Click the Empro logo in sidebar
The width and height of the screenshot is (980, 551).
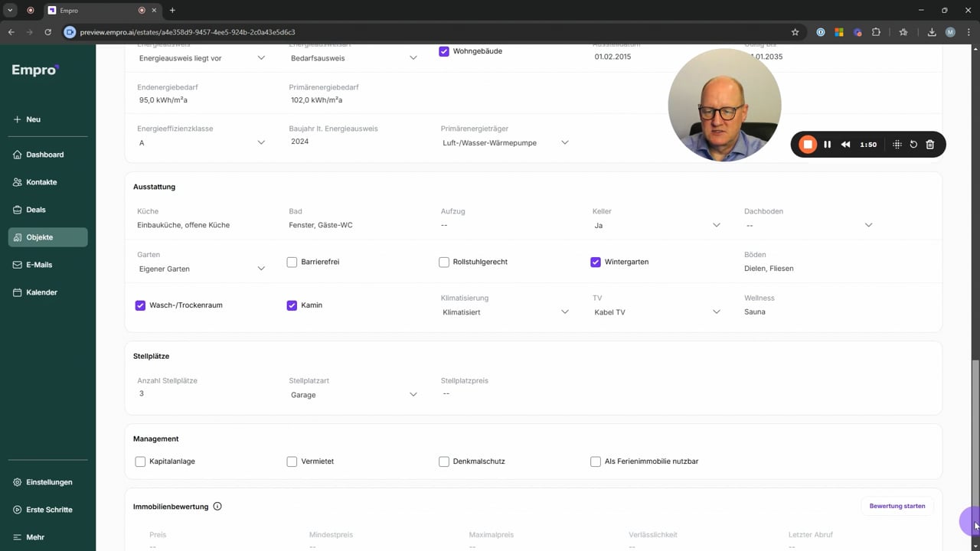(x=35, y=70)
